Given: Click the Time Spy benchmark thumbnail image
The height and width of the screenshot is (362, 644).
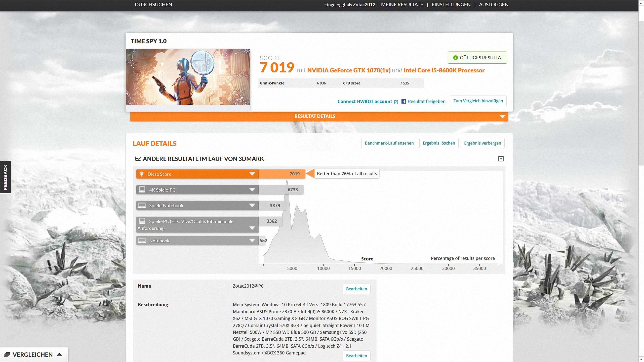Looking at the screenshot, I should 188,77.
